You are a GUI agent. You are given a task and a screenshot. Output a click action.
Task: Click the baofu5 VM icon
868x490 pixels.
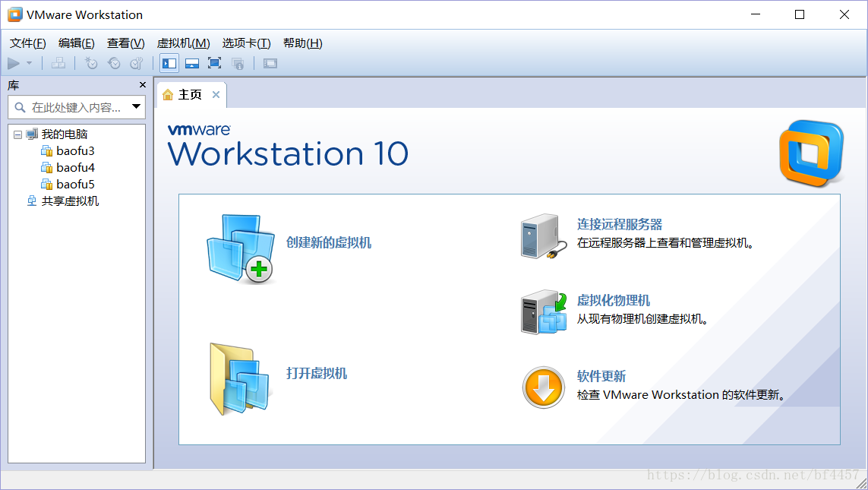point(46,184)
